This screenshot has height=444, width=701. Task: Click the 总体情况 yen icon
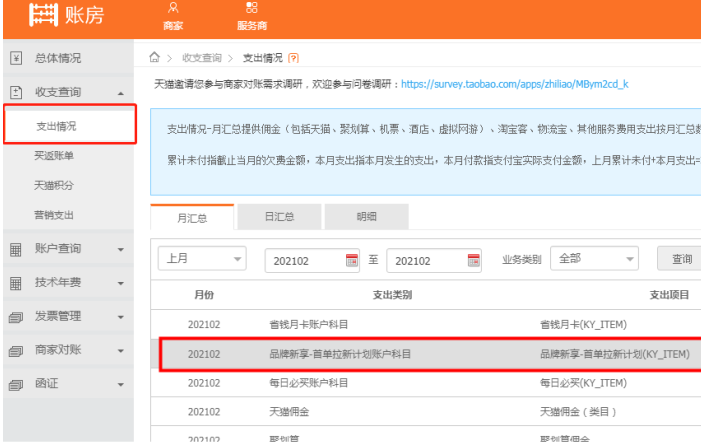(16, 58)
